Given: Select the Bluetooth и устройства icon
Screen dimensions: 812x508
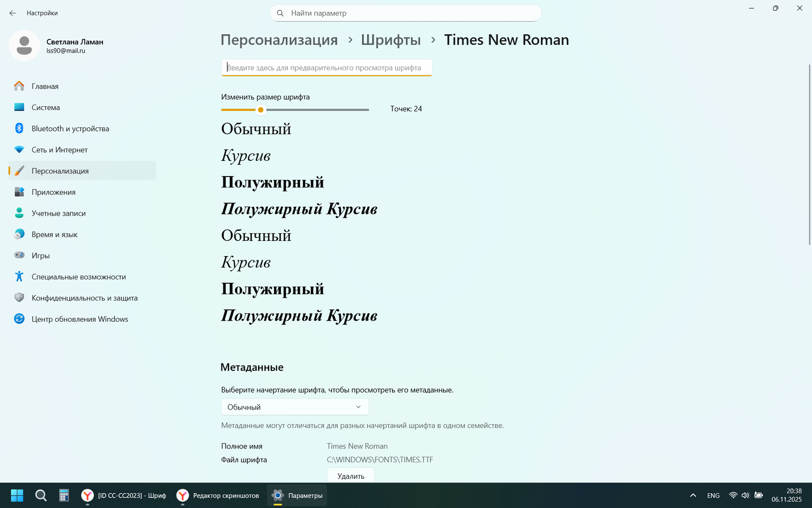Looking at the screenshot, I should point(19,128).
